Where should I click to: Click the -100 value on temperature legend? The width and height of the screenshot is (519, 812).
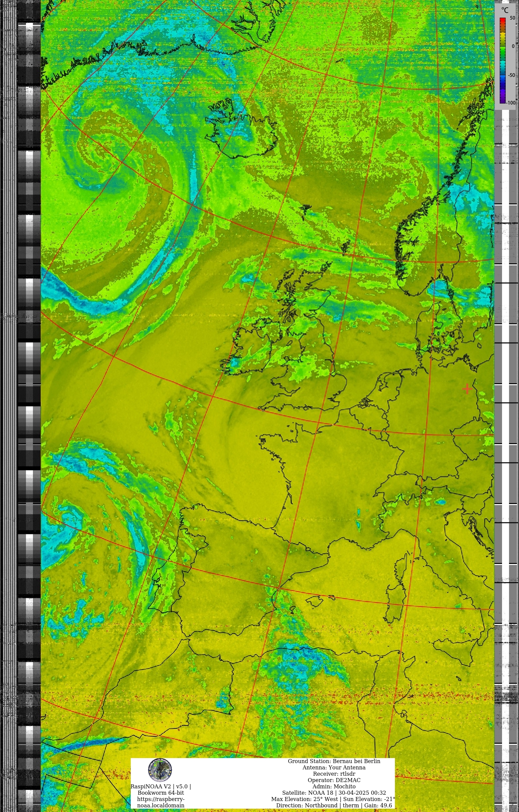point(511,103)
